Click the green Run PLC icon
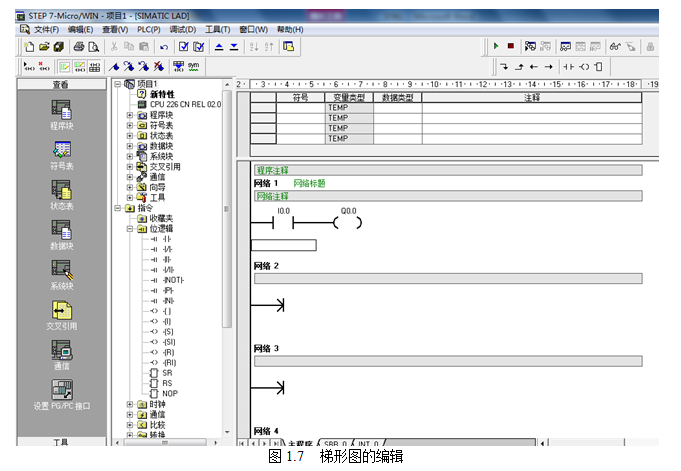Viewport: 681px width, 471px height. (496, 46)
